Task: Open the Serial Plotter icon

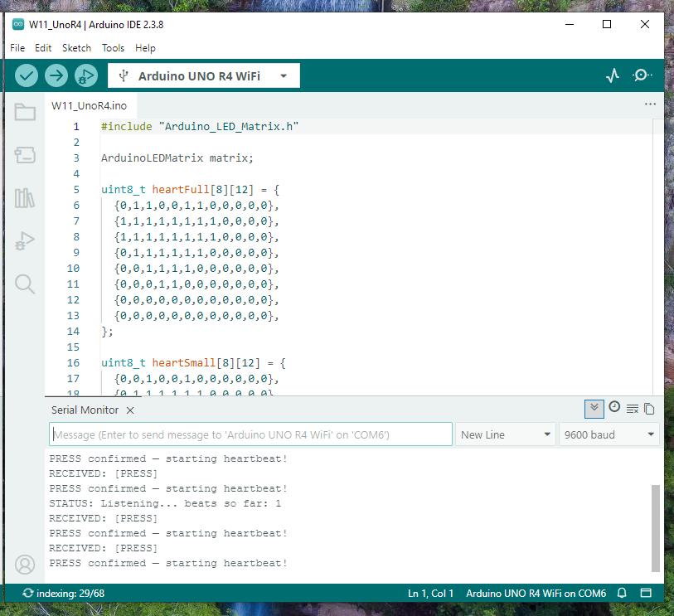Action: (613, 75)
